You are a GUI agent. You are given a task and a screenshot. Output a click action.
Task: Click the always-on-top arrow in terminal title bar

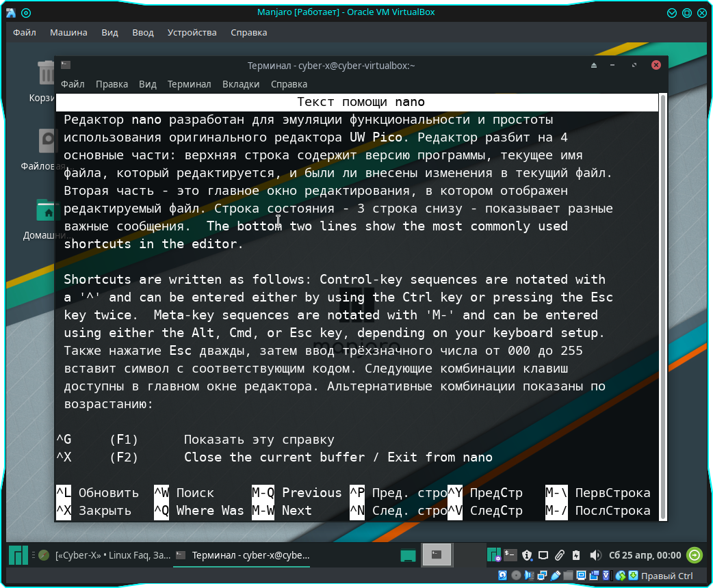coord(593,66)
